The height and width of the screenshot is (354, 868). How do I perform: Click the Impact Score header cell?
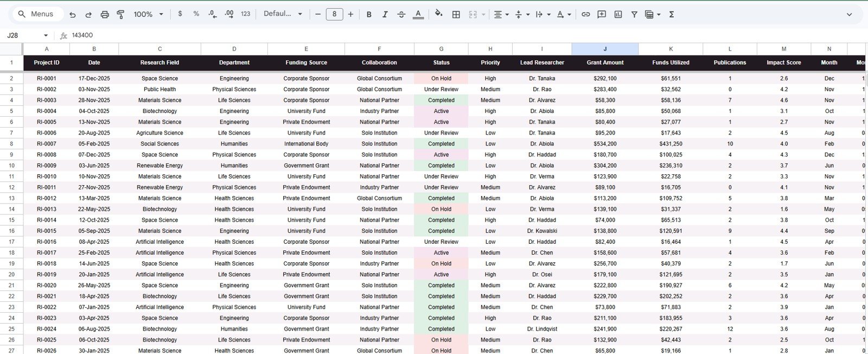point(783,62)
